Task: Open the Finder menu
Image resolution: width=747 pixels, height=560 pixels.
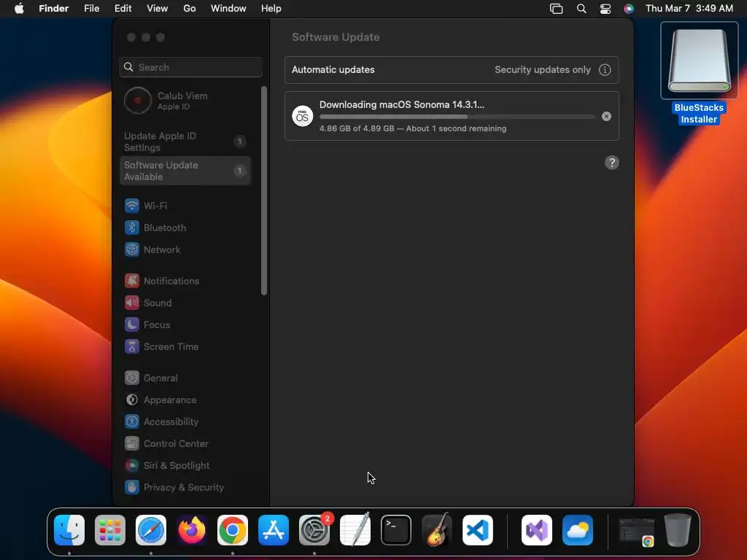Action: [x=54, y=9]
